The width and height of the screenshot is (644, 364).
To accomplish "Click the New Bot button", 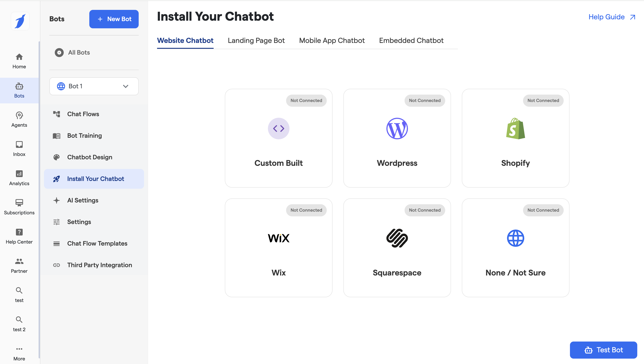I will (x=114, y=19).
